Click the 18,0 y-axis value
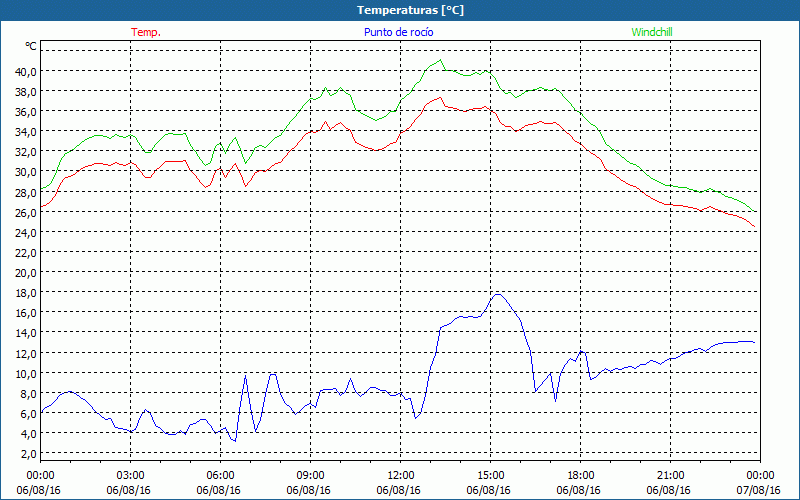The image size is (800, 500). [x=26, y=293]
